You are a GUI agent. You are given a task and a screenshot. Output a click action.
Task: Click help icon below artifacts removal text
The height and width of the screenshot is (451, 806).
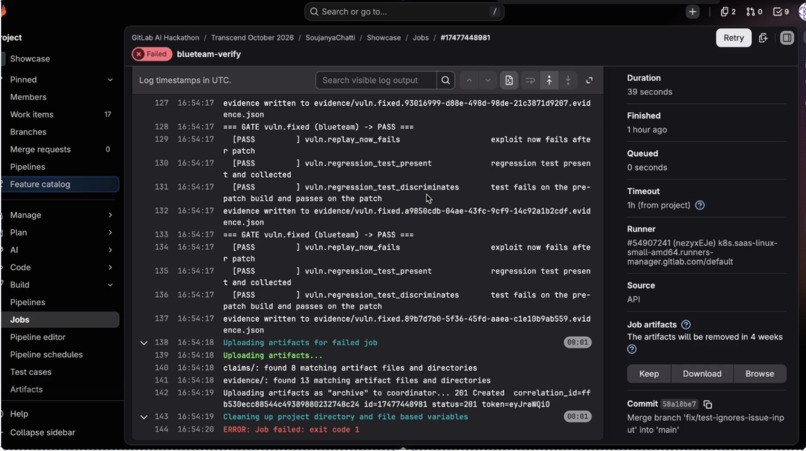[x=632, y=349]
